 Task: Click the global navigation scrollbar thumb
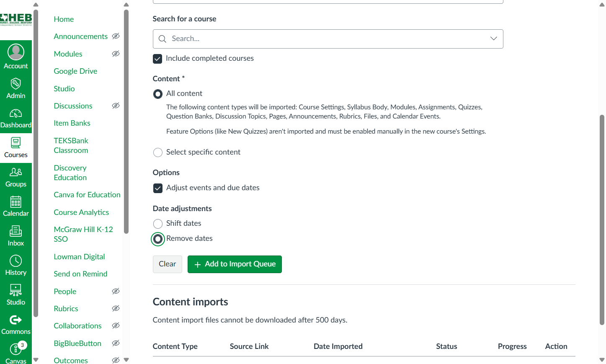coord(36,163)
